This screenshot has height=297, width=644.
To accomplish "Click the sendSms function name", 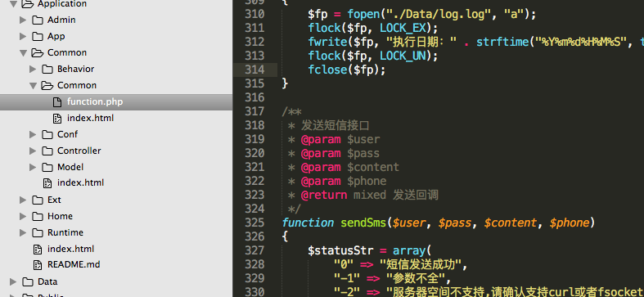I will pos(363,223).
